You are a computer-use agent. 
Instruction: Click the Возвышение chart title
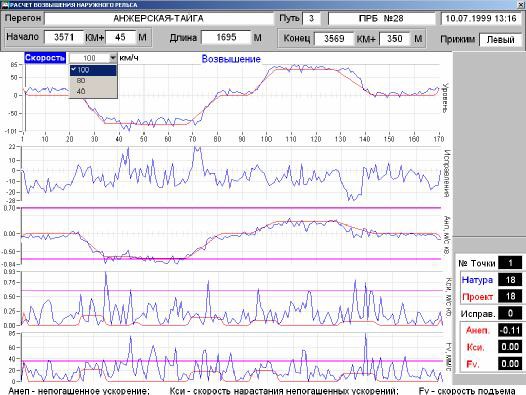[231, 59]
